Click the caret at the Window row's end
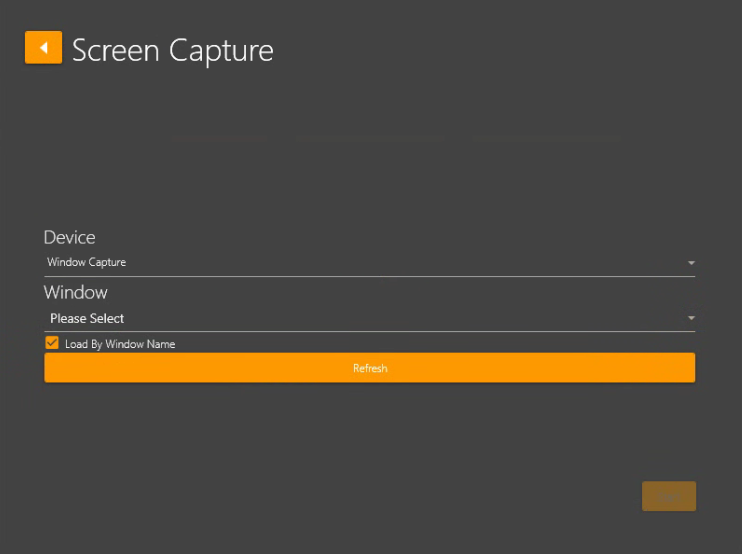Screen dimensions: 742x554 coord(691,319)
